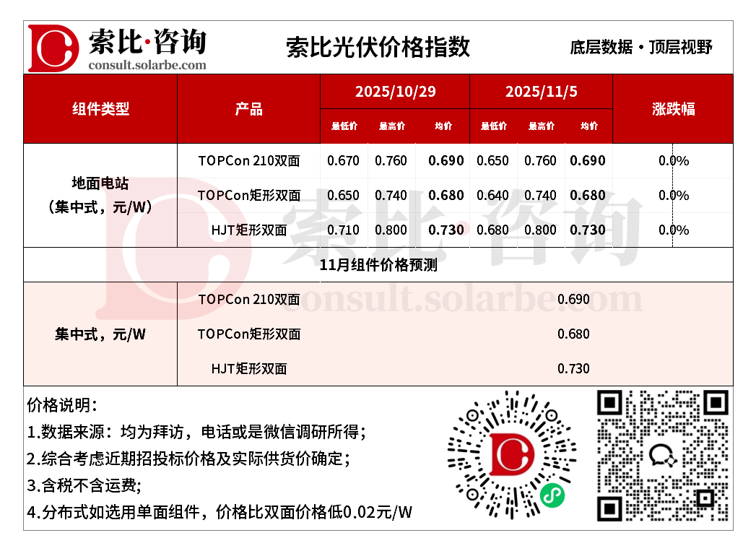Click the 涨跌幅 column header

672,109
